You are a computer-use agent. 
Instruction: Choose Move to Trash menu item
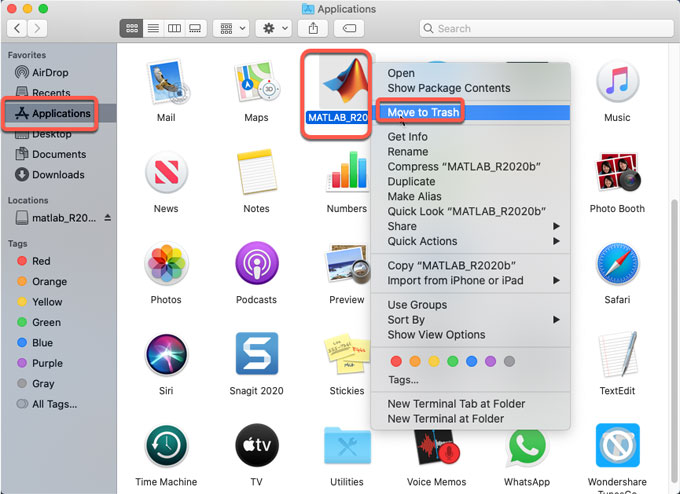[x=471, y=112]
